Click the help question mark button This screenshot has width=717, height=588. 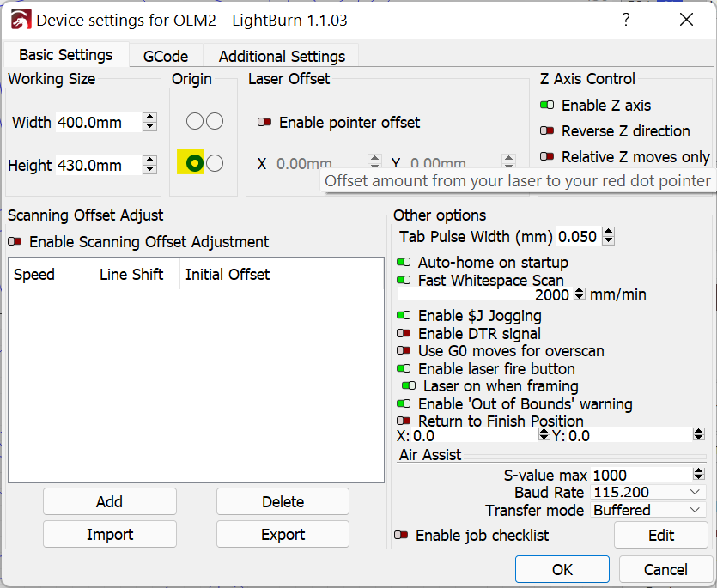(x=626, y=20)
